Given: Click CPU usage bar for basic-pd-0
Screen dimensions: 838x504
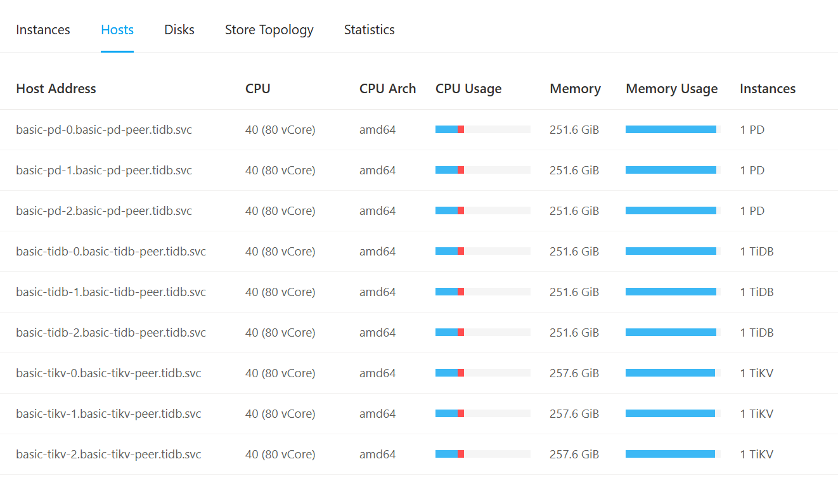Looking at the screenshot, I should tap(482, 129).
